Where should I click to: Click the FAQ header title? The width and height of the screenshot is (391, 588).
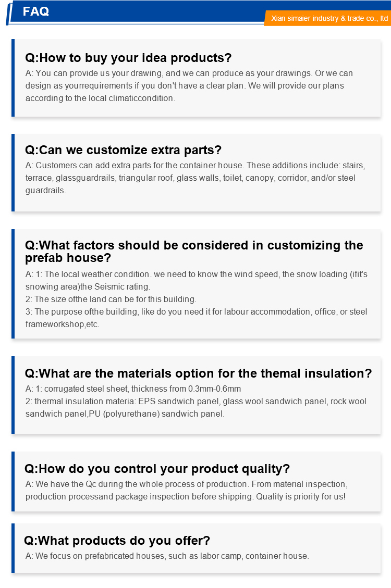[x=35, y=11]
